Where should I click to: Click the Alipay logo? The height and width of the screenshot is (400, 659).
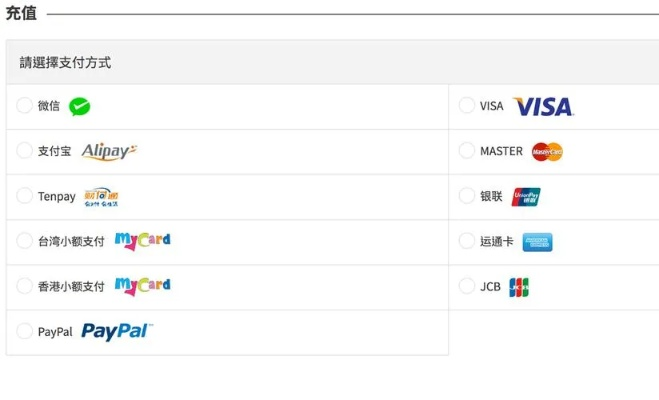point(108,151)
